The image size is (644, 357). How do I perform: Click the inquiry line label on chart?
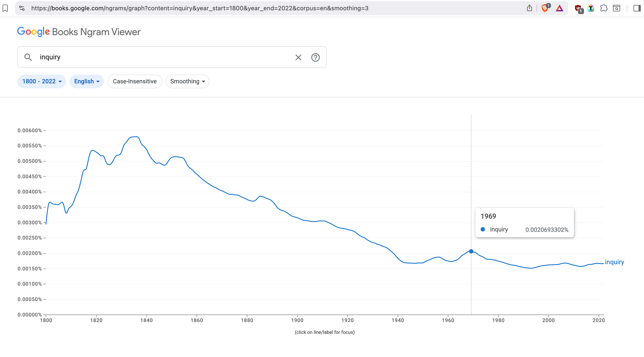coord(614,262)
